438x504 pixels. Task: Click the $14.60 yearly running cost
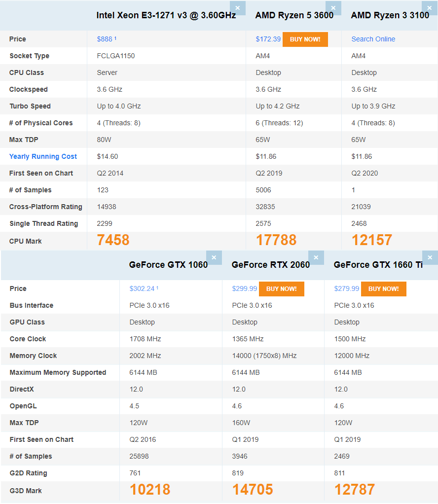[108, 156]
